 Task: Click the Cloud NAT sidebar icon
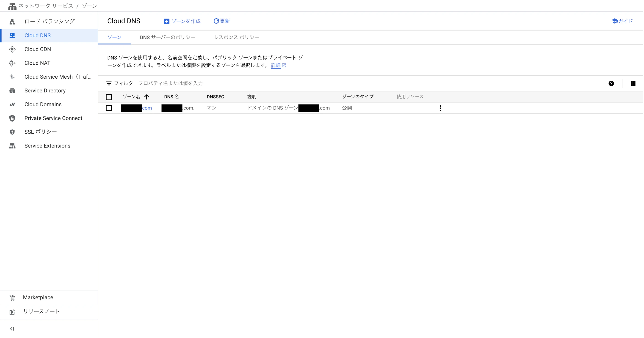12,63
